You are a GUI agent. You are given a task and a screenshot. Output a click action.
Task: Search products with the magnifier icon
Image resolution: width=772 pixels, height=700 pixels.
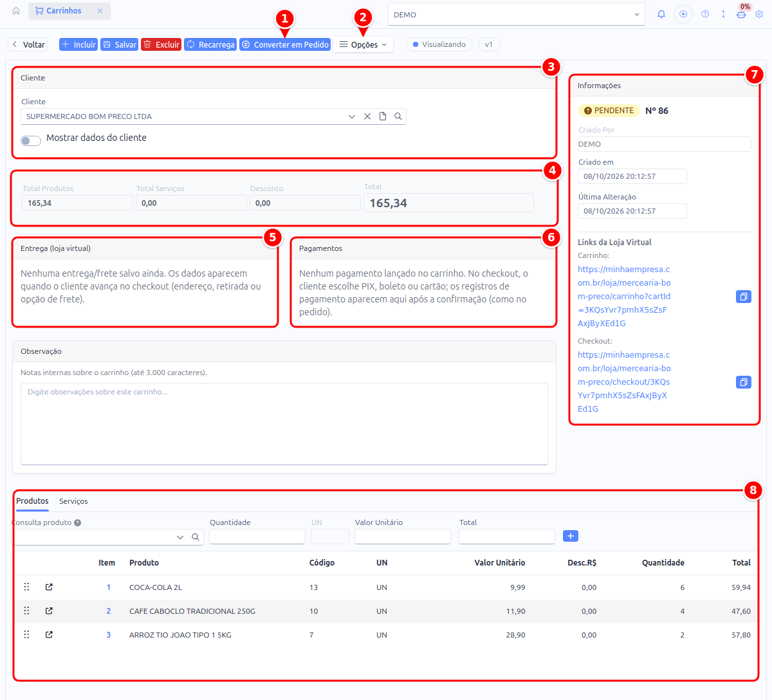click(196, 537)
